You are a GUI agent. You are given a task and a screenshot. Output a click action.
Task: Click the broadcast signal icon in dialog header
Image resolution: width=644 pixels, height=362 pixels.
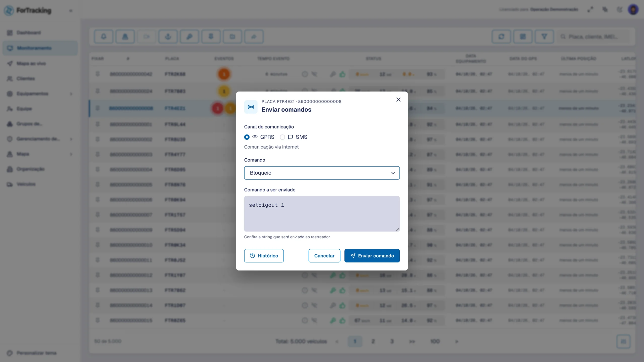point(251,107)
